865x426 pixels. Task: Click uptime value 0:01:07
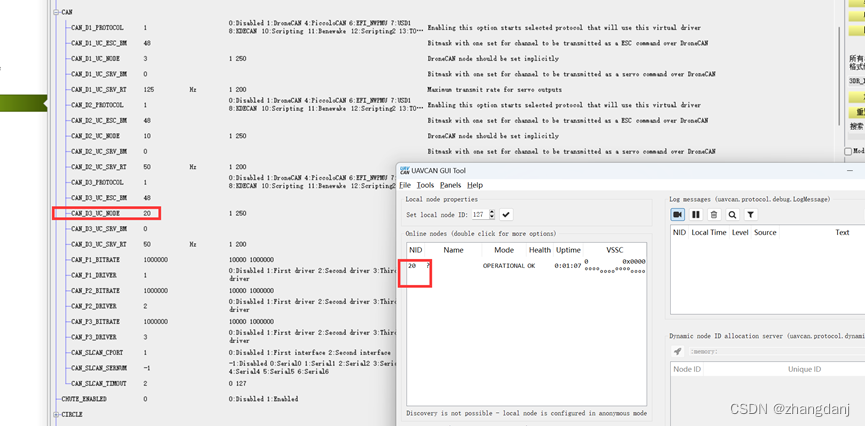pos(568,265)
